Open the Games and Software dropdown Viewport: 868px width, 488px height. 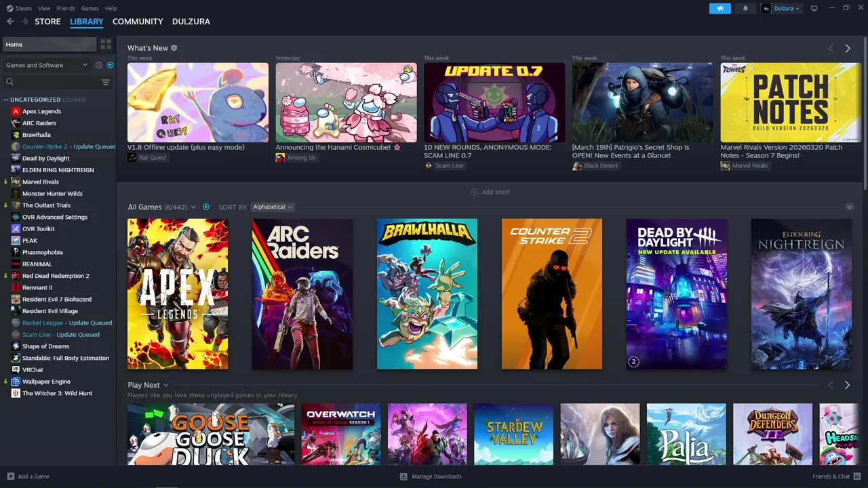click(x=47, y=65)
